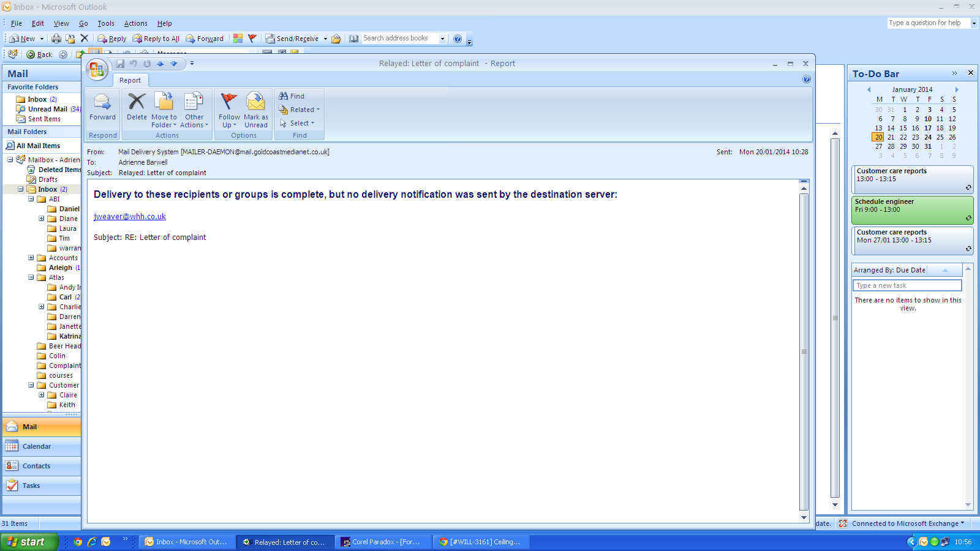Screen dimensions: 980x551
Task: Click Send/Receive in the toolbar
Action: (292, 39)
